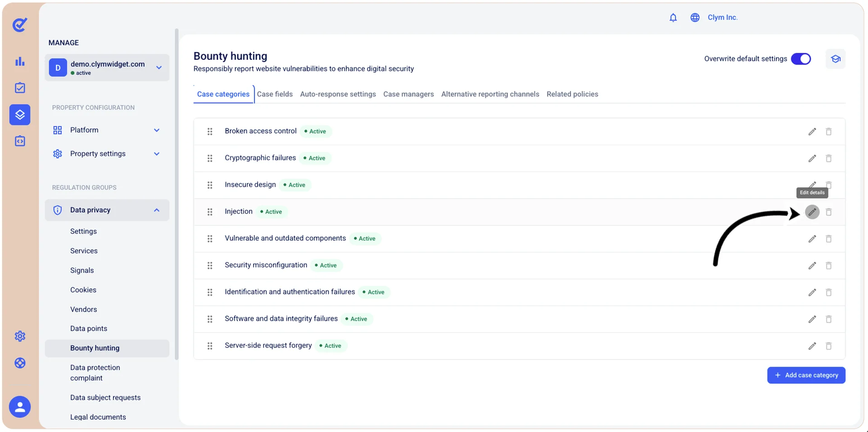Screen dimensions: 868x432
Task: Click the sidebar vertical scrollbar
Action: tap(177, 195)
